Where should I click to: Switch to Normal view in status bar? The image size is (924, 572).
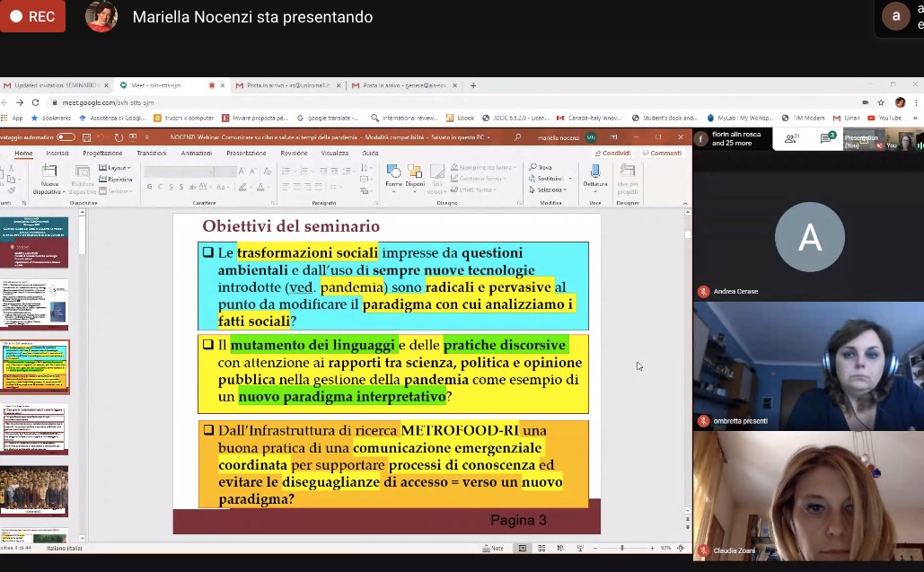(522, 549)
